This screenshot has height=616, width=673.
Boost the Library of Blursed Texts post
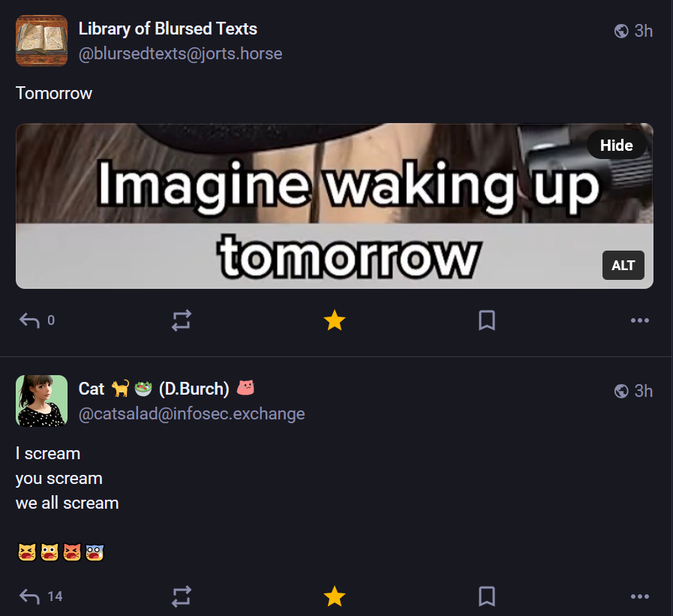coord(182,320)
